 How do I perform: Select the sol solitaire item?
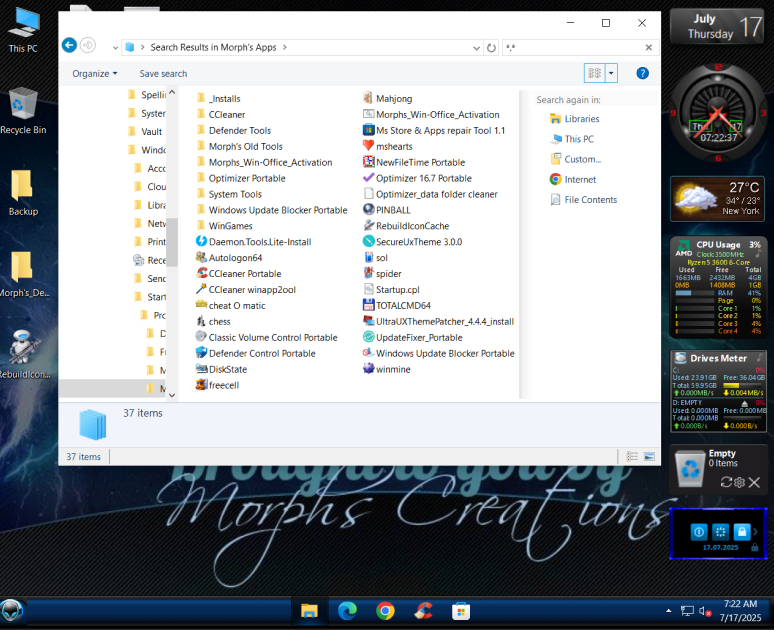(x=376, y=258)
